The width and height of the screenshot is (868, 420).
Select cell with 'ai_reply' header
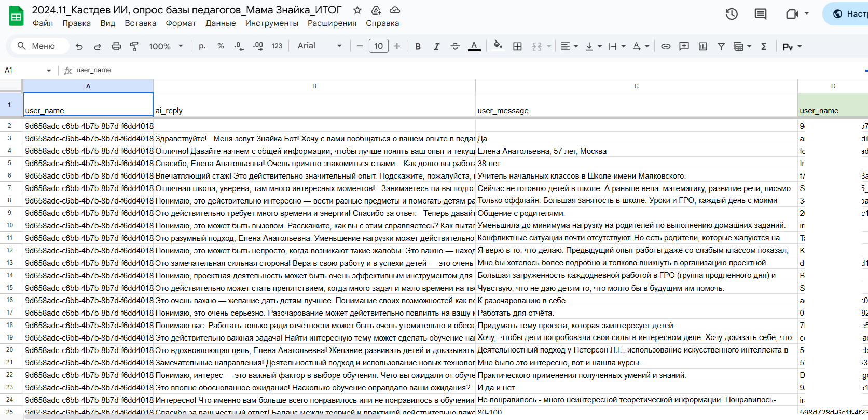[314, 105]
